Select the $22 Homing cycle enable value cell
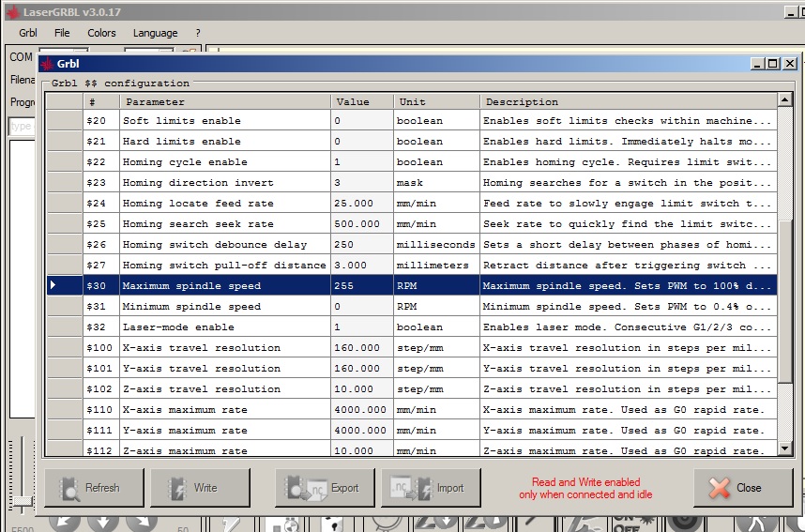The width and height of the screenshot is (805, 532). (362, 161)
